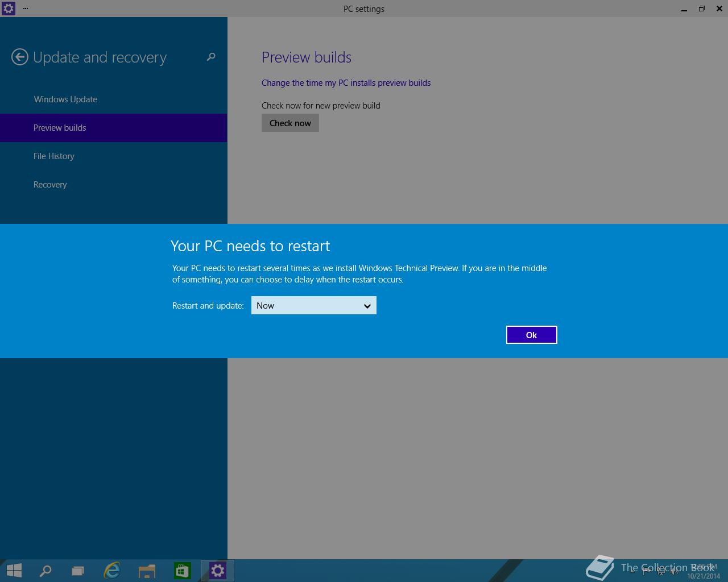Click the Check now button
Image resolution: width=728 pixels, height=582 pixels.
[x=290, y=123]
